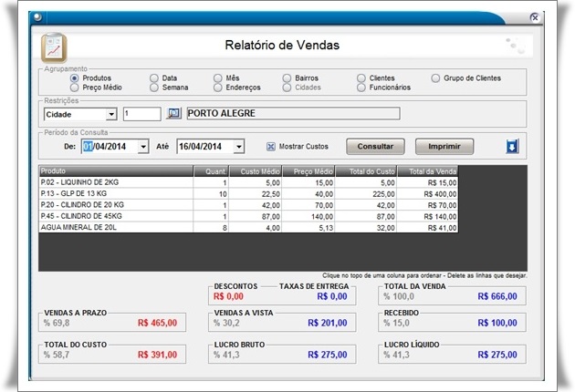Select the Grupo de Clientes option

coord(435,78)
